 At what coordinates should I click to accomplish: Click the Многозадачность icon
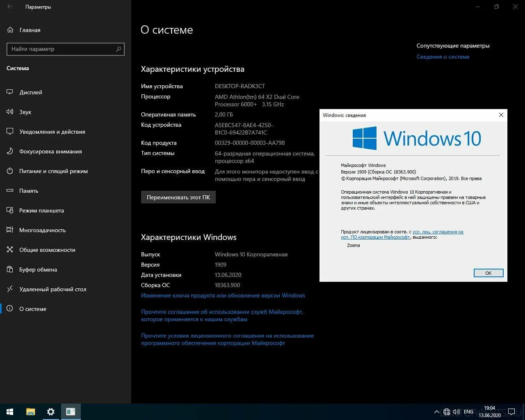pos(10,230)
